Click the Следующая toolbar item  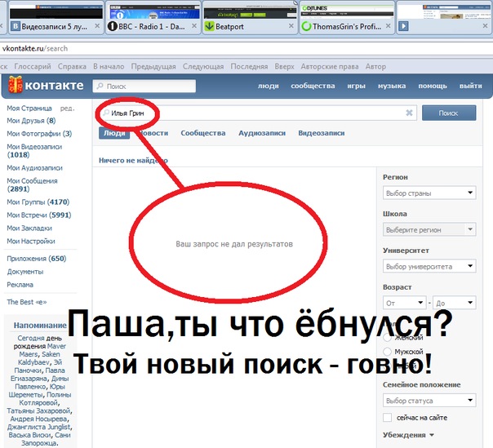tap(203, 66)
